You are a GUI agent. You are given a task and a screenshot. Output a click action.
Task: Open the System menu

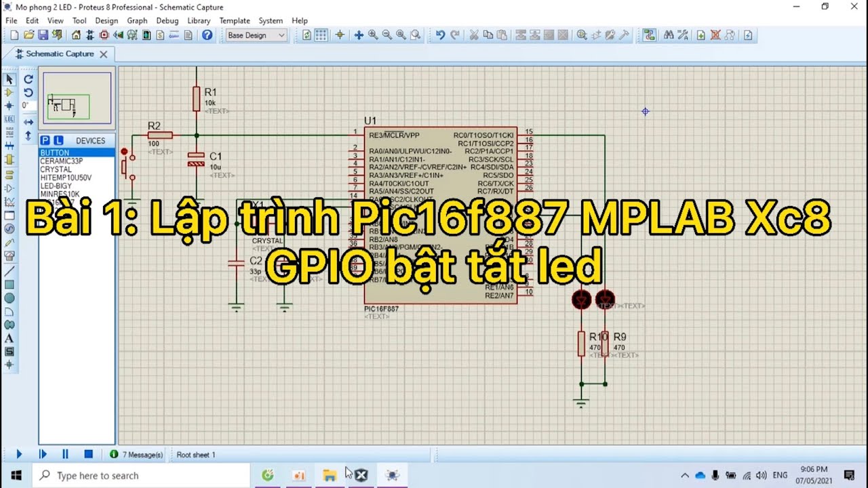point(271,20)
